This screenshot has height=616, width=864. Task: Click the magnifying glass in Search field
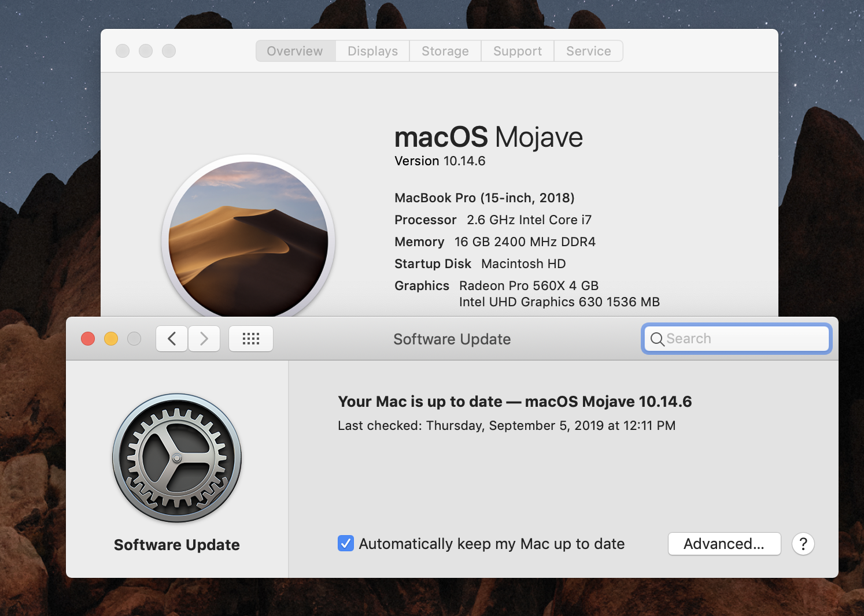click(x=657, y=339)
